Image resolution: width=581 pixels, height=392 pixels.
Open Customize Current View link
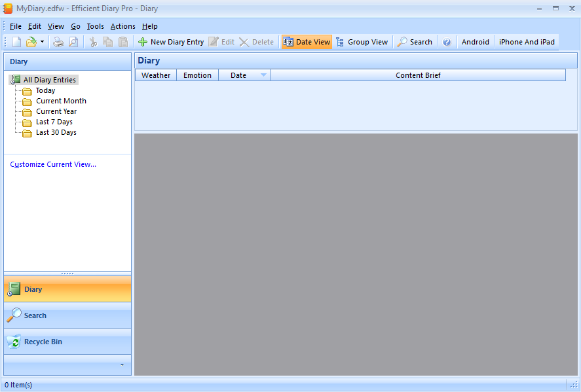coord(53,164)
